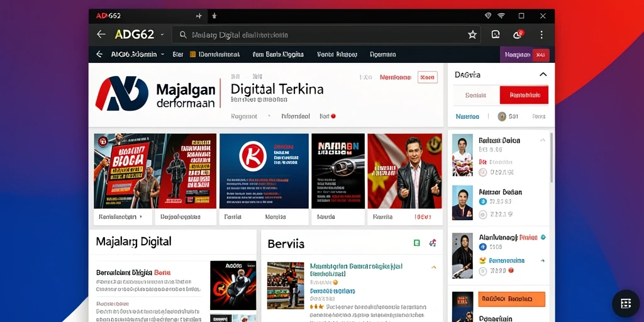
Task: Click the Digital Terkina title text
Action: [277, 89]
